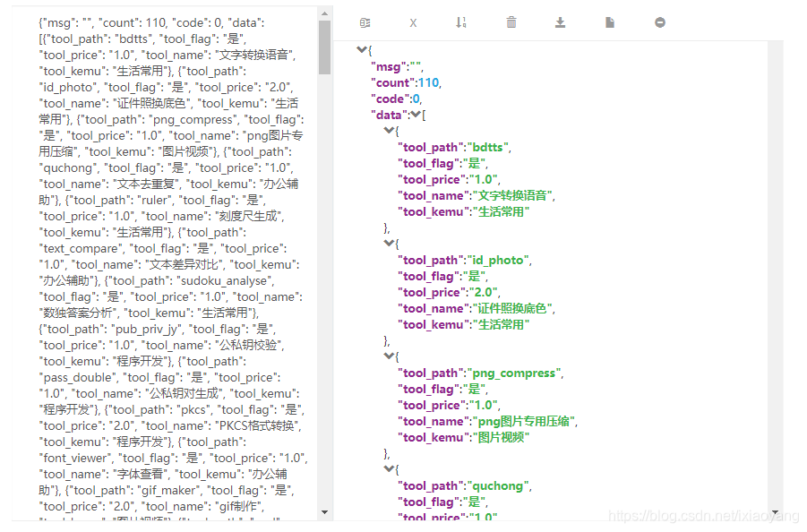Click the "count" key in tree
Screen dimensions: 807x532
point(392,82)
